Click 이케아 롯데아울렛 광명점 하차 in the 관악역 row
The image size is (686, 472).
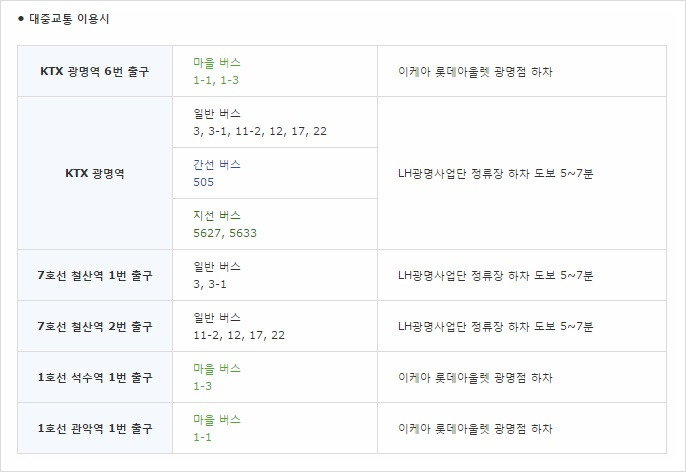(x=475, y=428)
